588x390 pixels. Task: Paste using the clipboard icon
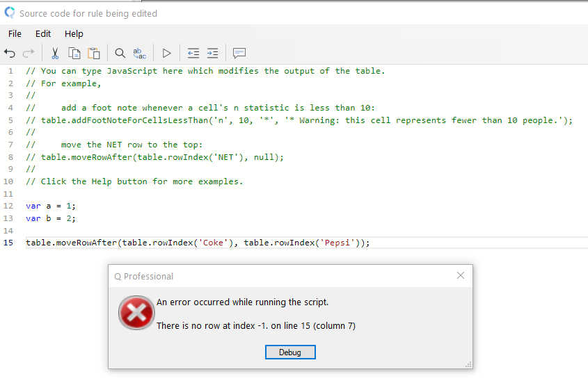(94, 53)
